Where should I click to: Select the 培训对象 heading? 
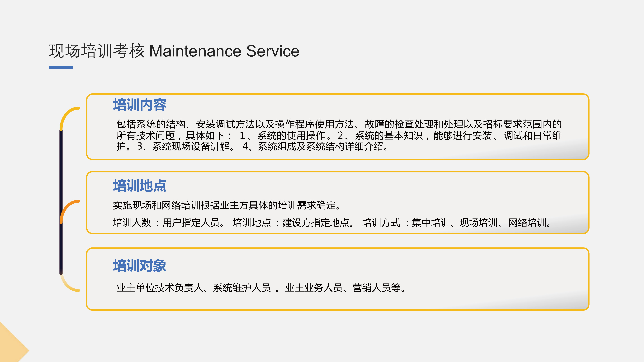[x=139, y=266]
